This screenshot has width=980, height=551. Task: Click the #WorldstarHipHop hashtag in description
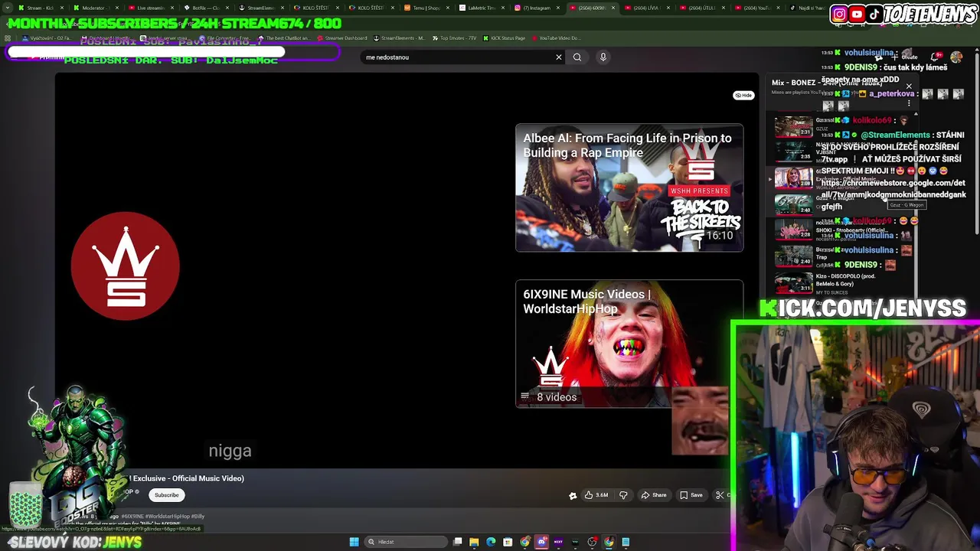[x=166, y=517]
